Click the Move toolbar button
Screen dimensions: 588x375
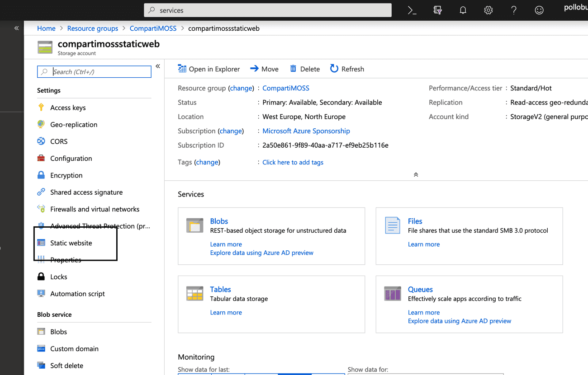coord(264,69)
